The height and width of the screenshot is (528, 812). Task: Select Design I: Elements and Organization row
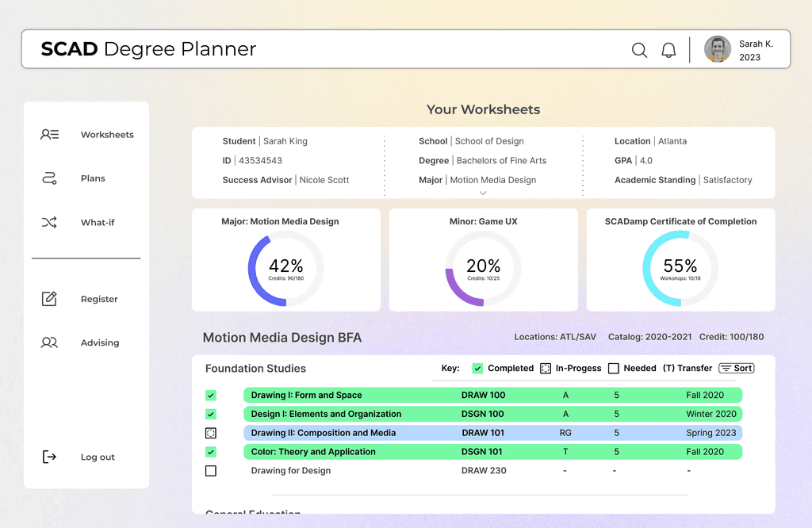[x=493, y=414]
